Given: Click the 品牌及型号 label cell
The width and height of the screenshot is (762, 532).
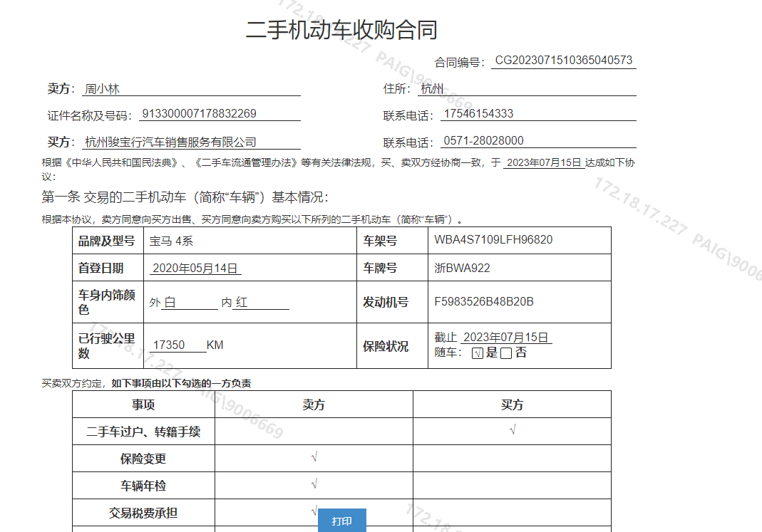Looking at the screenshot, I should [108, 241].
